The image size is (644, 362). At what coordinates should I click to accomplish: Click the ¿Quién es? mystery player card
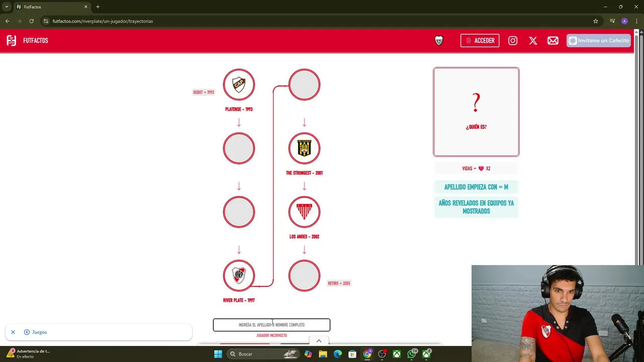[476, 112]
